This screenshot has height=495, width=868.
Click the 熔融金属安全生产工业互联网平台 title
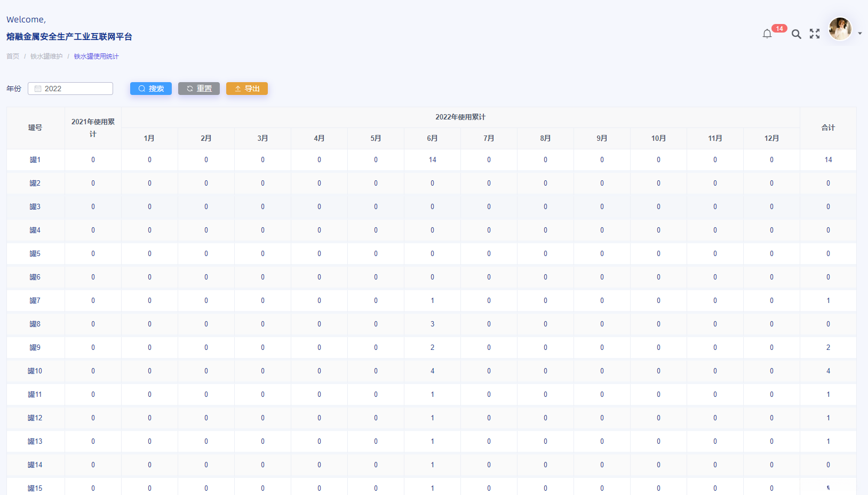point(69,37)
